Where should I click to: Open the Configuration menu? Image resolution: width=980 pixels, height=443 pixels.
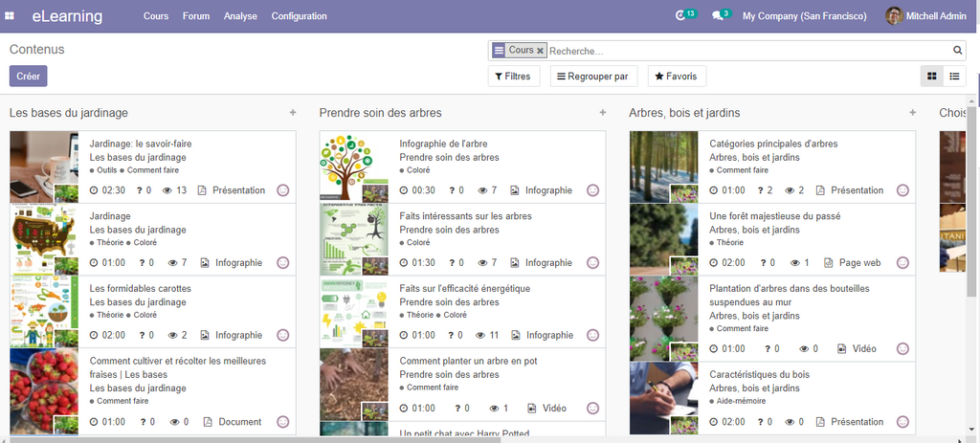299,16
